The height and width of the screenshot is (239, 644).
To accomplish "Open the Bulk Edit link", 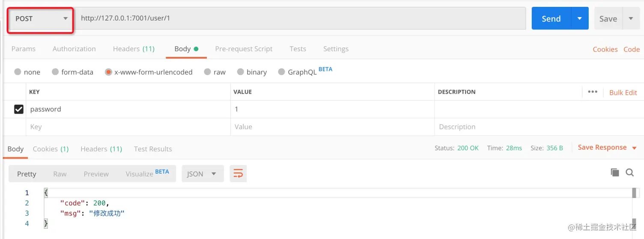I will (x=623, y=92).
